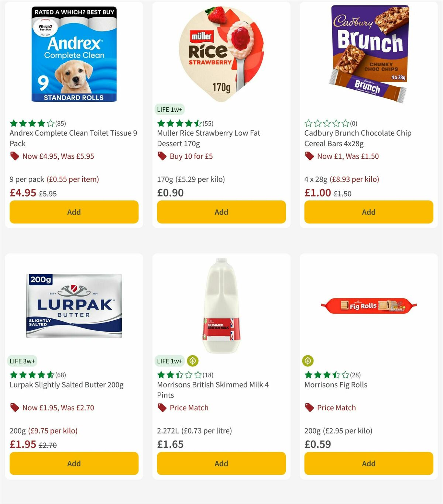Add Morrisons British Skimmed Milk to basket

pyautogui.click(x=221, y=463)
